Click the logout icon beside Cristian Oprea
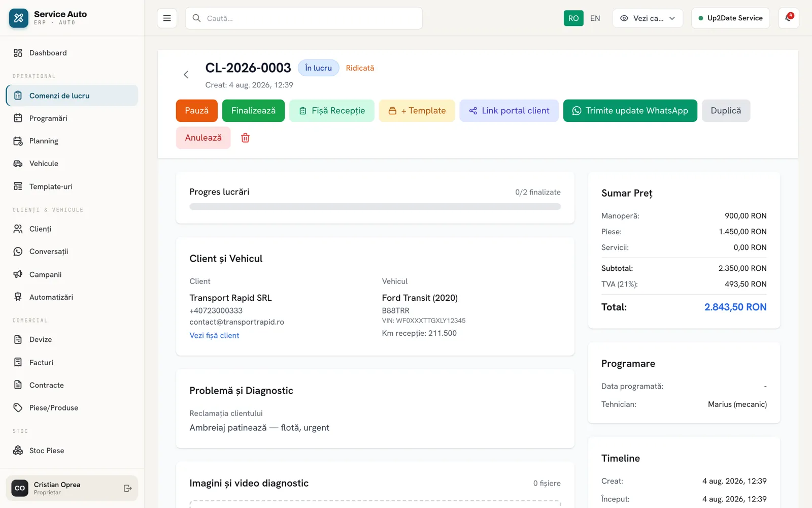The height and width of the screenshot is (508, 812). pyautogui.click(x=127, y=488)
